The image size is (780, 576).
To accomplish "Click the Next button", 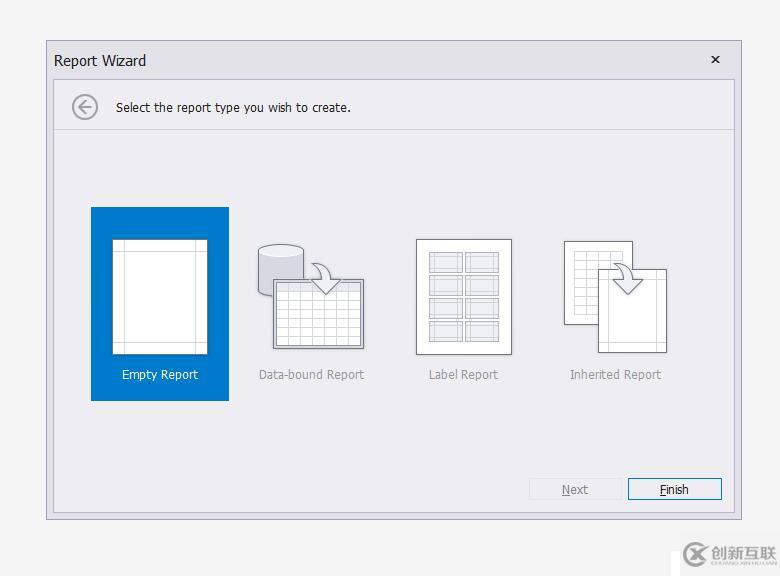I will 575,489.
